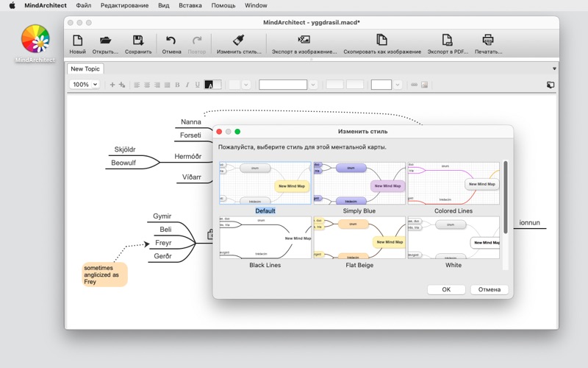The image size is (588, 368).
Task: Open the dropdown arrow before the link icon
Action: click(398, 85)
